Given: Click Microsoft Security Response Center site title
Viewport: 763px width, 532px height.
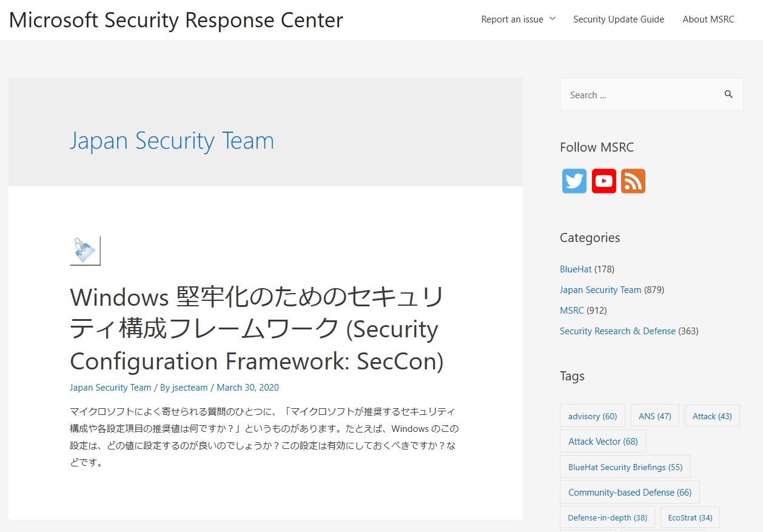Looking at the screenshot, I should [x=176, y=20].
